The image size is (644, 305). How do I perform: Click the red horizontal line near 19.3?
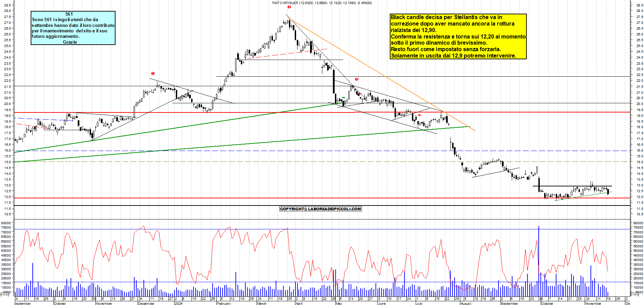pos(322,112)
